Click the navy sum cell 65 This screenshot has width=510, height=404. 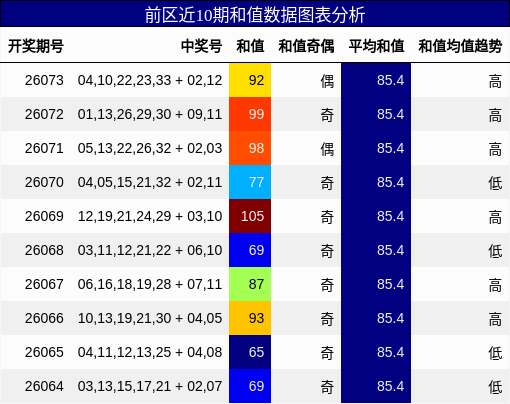pos(250,352)
